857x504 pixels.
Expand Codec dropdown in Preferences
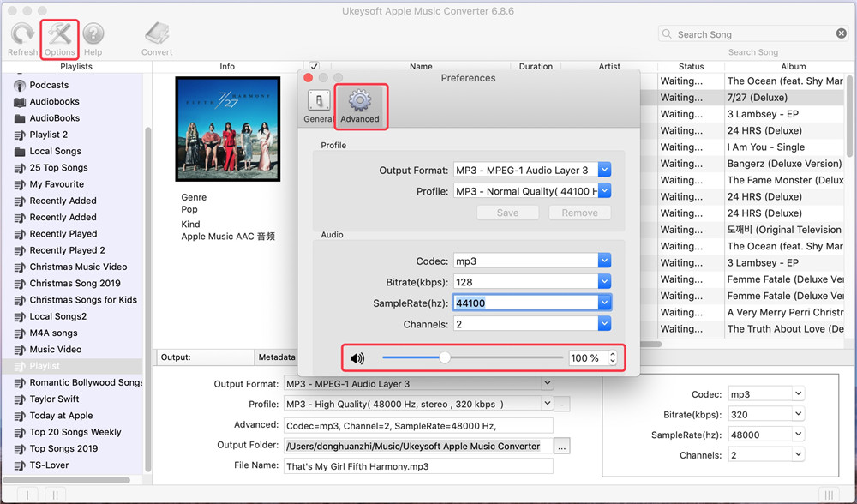click(604, 261)
